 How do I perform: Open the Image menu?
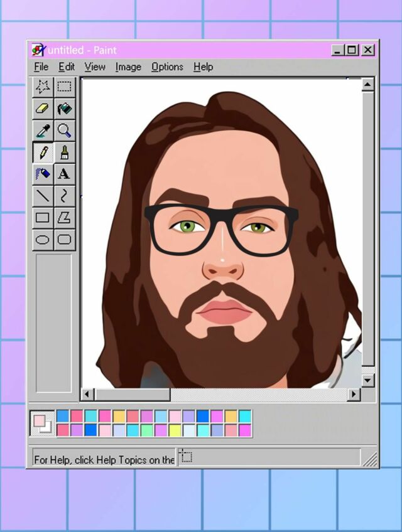pyautogui.click(x=128, y=66)
